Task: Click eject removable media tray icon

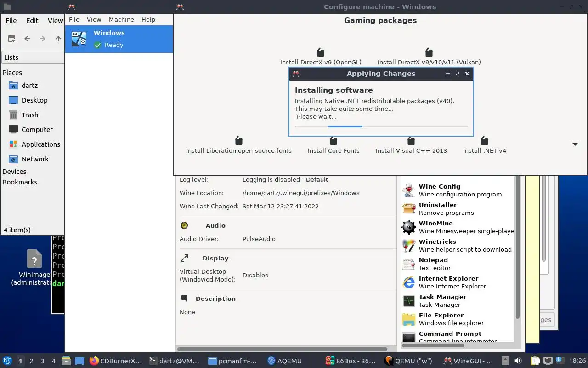Action: coord(505,361)
